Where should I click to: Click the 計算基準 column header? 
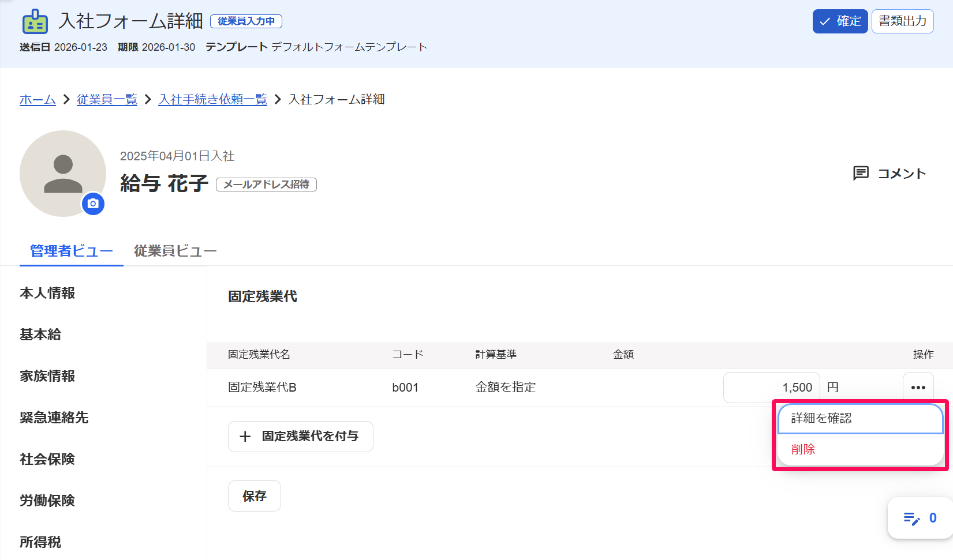tap(496, 355)
